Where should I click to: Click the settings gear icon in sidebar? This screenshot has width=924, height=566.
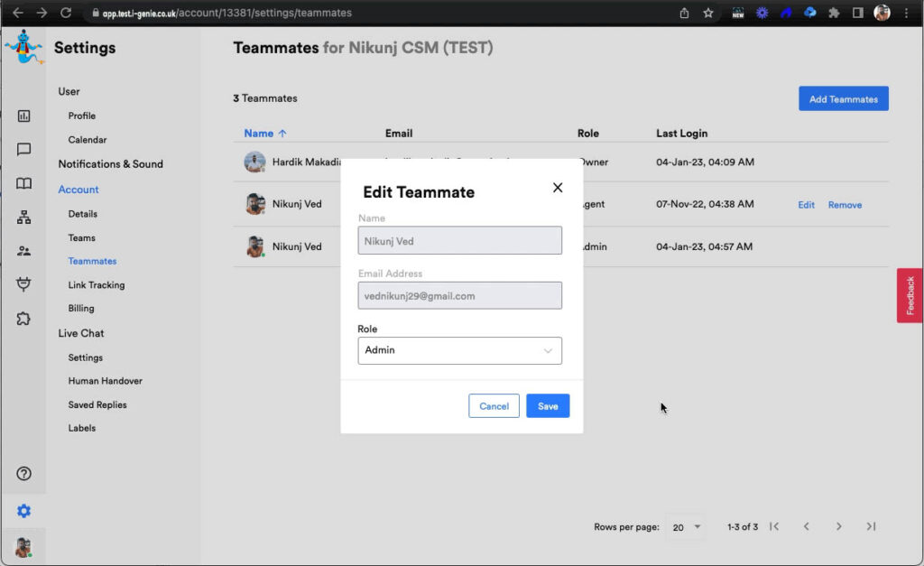tap(24, 511)
